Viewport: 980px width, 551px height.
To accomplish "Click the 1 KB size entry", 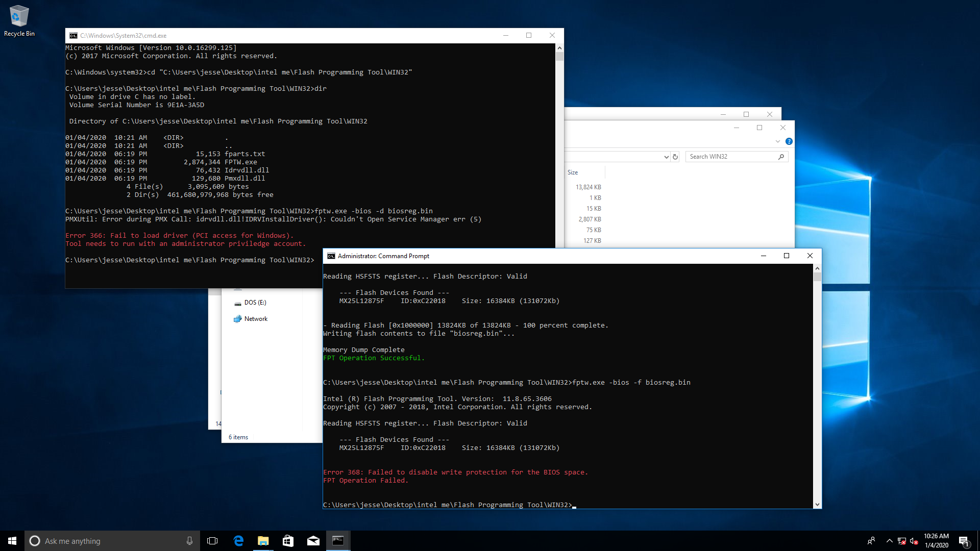I will (x=595, y=198).
